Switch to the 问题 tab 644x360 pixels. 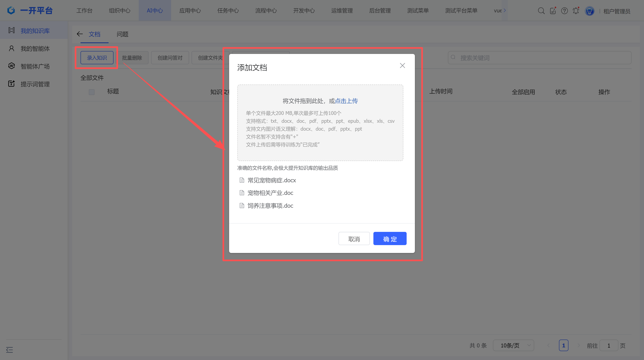122,34
